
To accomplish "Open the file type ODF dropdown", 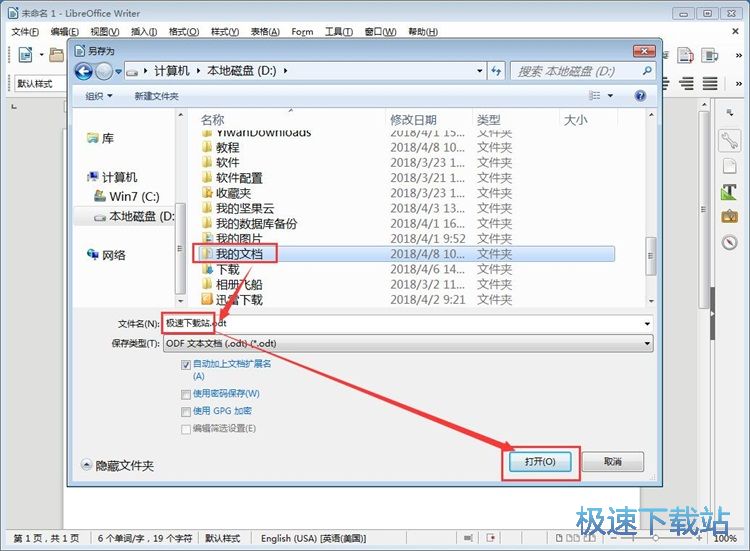I will click(408, 343).
